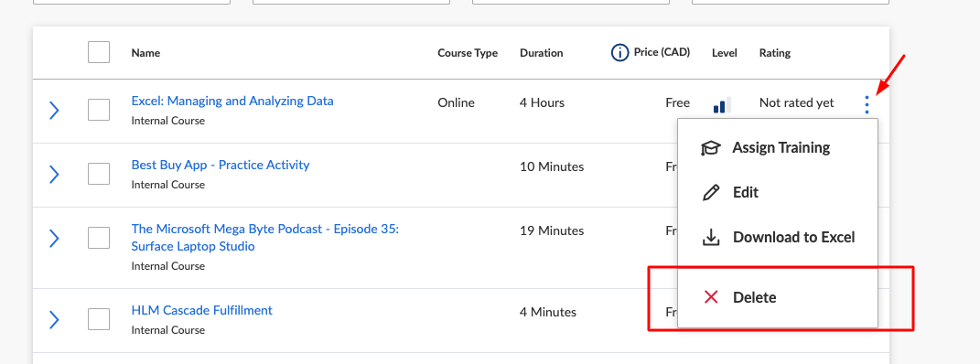Image resolution: width=980 pixels, height=364 pixels.
Task: Check the box for Best Buy App - Practice Activity
Action: (99, 174)
